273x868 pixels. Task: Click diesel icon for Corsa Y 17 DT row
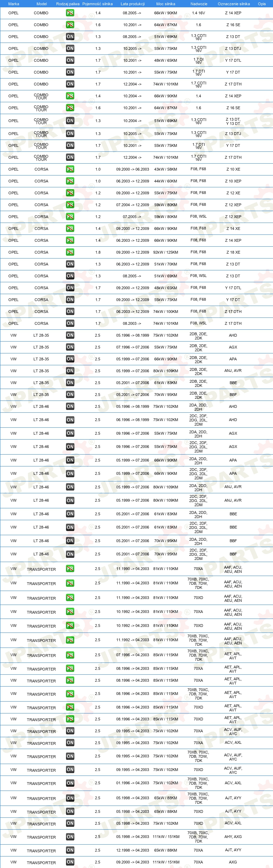pyautogui.click(x=70, y=300)
